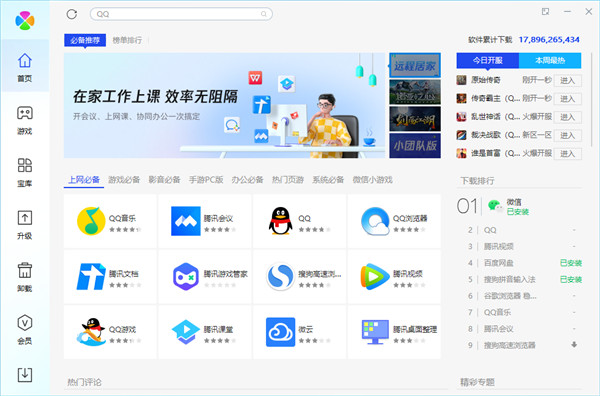Click the refresh icon beside search box
This screenshot has width=600, height=396.
coord(72,14)
